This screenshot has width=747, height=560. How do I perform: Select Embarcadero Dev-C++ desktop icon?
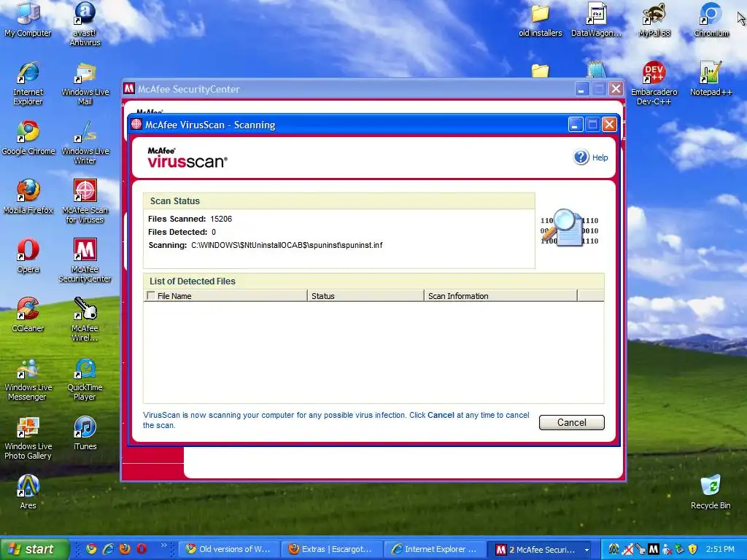(x=654, y=83)
